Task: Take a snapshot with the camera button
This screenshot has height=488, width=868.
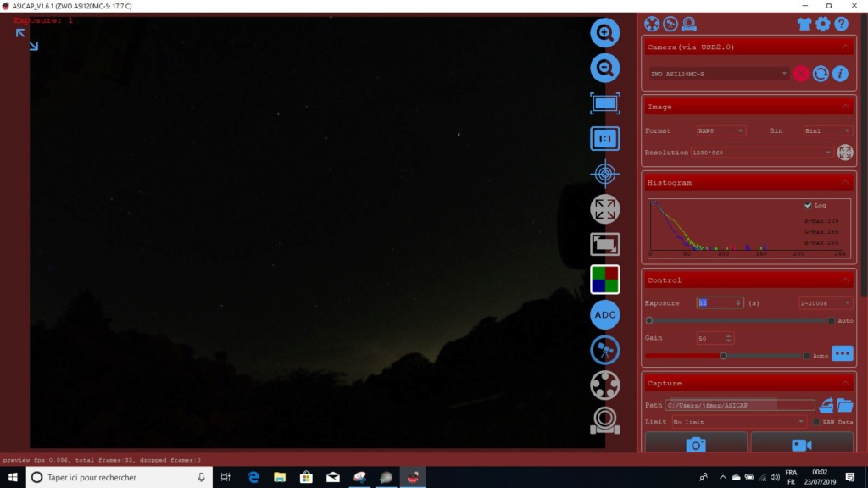Action: pyautogui.click(x=696, y=444)
